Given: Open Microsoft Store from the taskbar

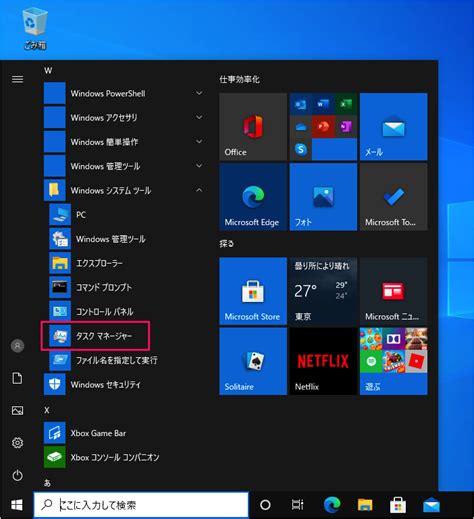Looking at the screenshot, I should [398, 505].
